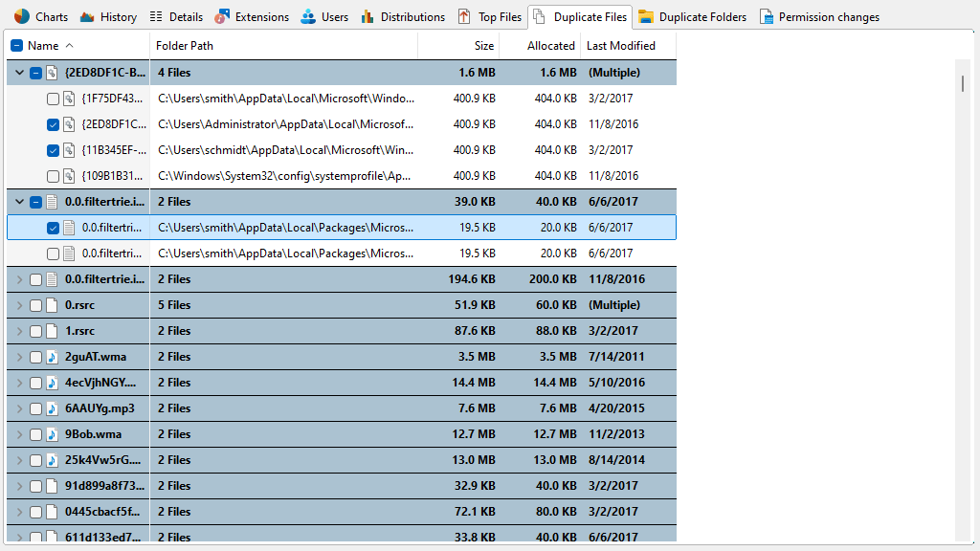
Task: Click the Charts pie chart icon
Action: [x=21, y=16]
